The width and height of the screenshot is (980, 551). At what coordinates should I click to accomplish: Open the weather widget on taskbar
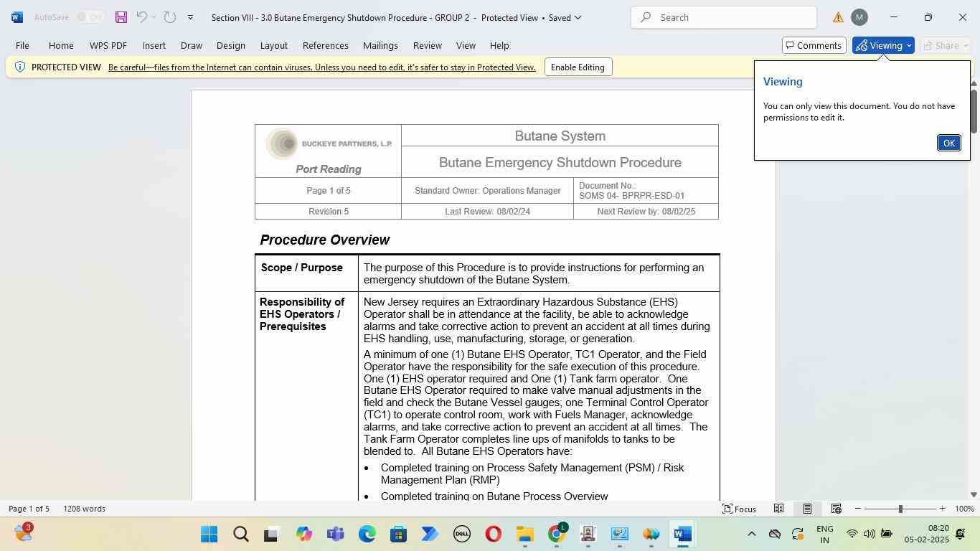click(x=24, y=532)
